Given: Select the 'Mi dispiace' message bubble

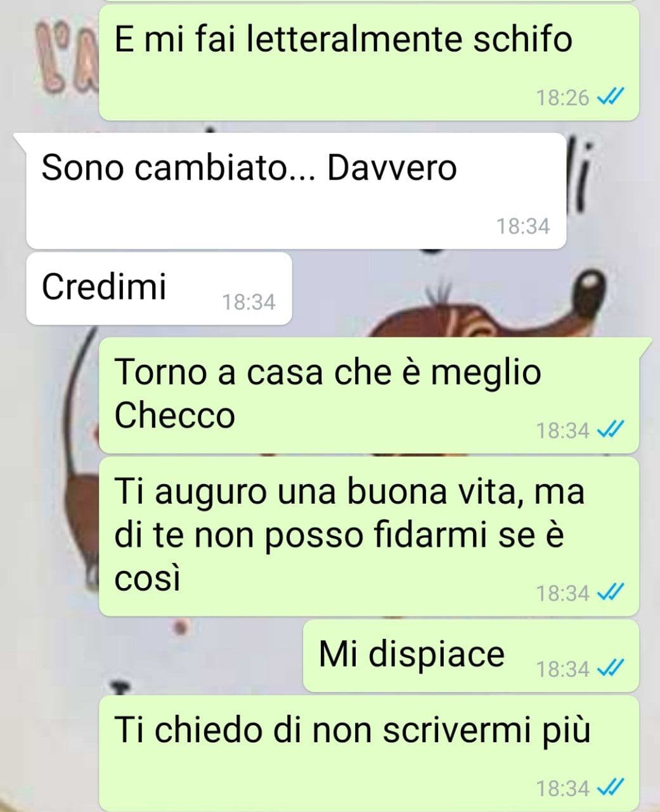Looking at the screenshot, I should tap(470, 655).
